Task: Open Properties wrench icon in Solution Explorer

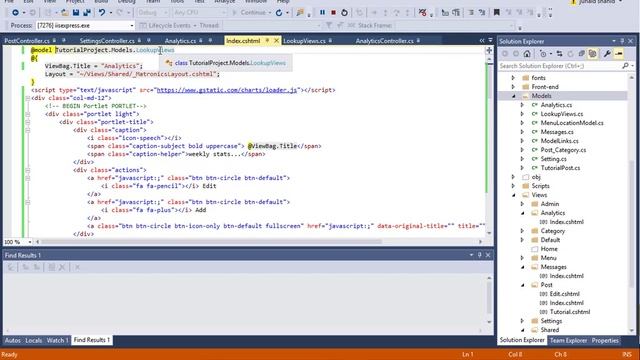Action: click(607, 54)
